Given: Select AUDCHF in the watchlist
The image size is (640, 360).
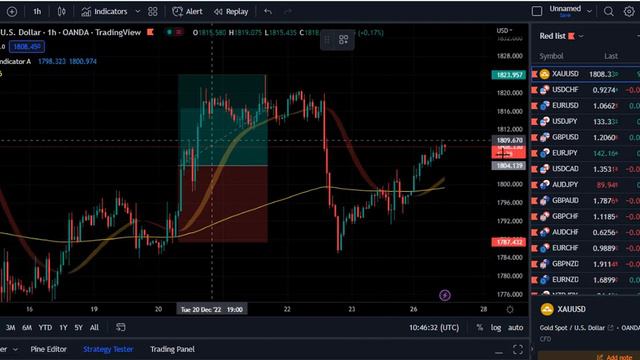Looking at the screenshot, I should (586, 232).
